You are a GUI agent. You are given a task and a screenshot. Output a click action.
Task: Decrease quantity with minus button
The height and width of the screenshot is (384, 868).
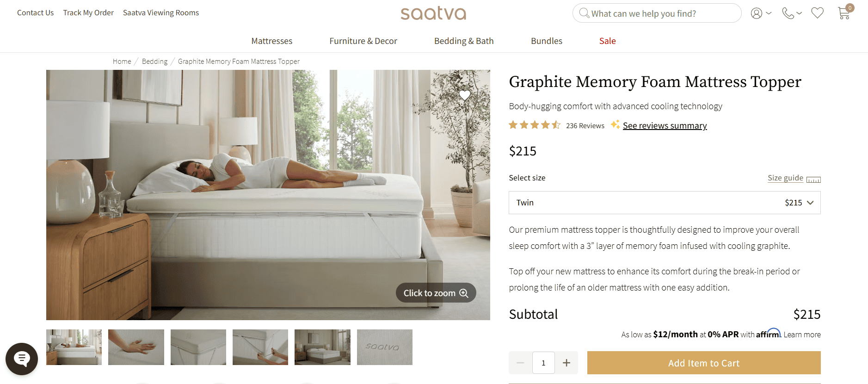coord(520,363)
